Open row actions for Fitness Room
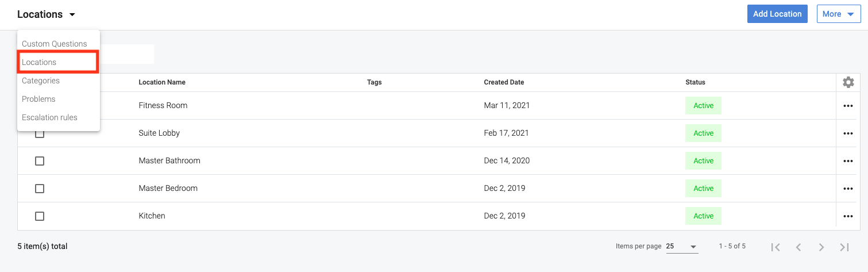 pyautogui.click(x=848, y=106)
